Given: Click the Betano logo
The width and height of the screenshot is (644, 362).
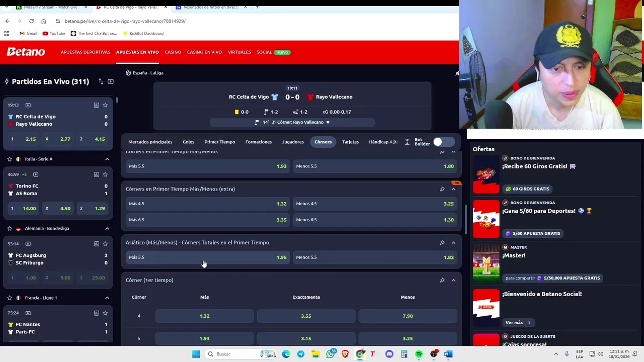Looking at the screenshot, I should pos(26,52).
